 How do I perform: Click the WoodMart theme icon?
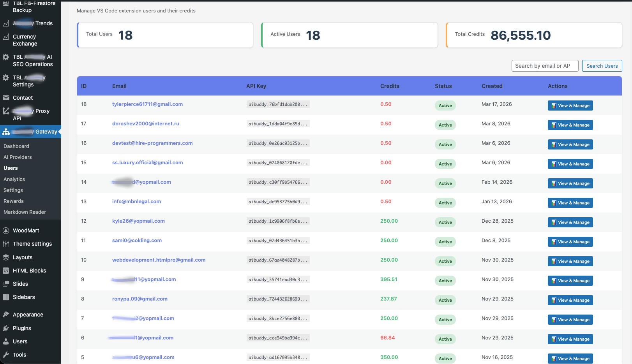[x=6, y=230]
